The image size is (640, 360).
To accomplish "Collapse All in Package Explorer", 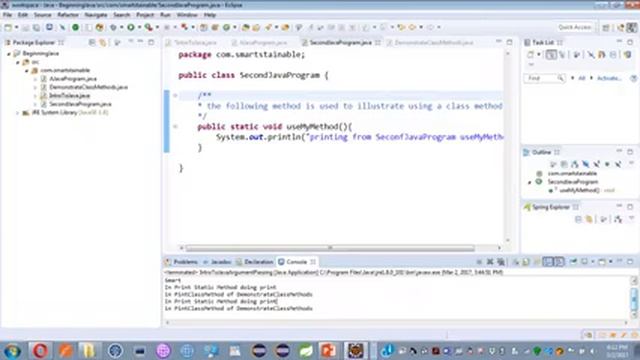I will point(92,42).
